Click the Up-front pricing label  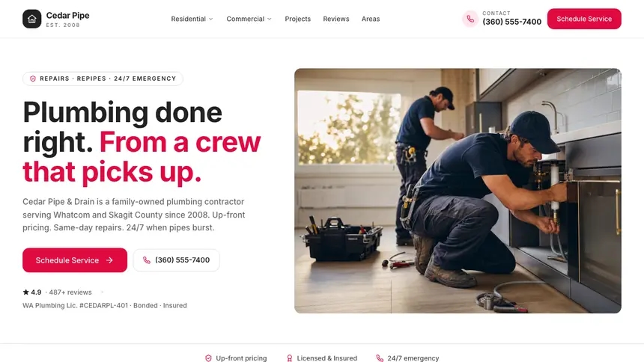tap(241, 358)
